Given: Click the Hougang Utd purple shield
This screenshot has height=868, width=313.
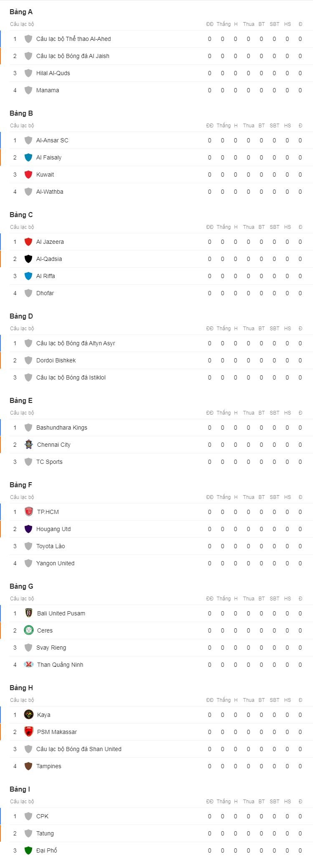Looking at the screenshot, I should coord(28,529).
